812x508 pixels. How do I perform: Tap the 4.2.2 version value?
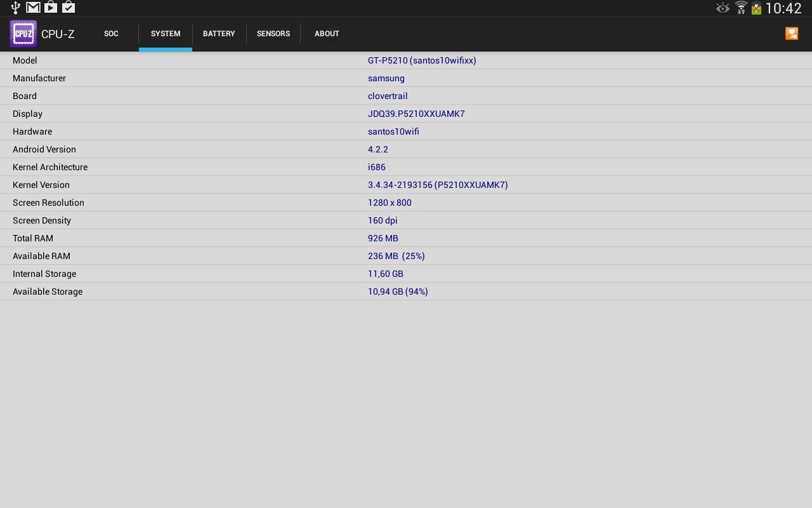(x=378, y=149)
